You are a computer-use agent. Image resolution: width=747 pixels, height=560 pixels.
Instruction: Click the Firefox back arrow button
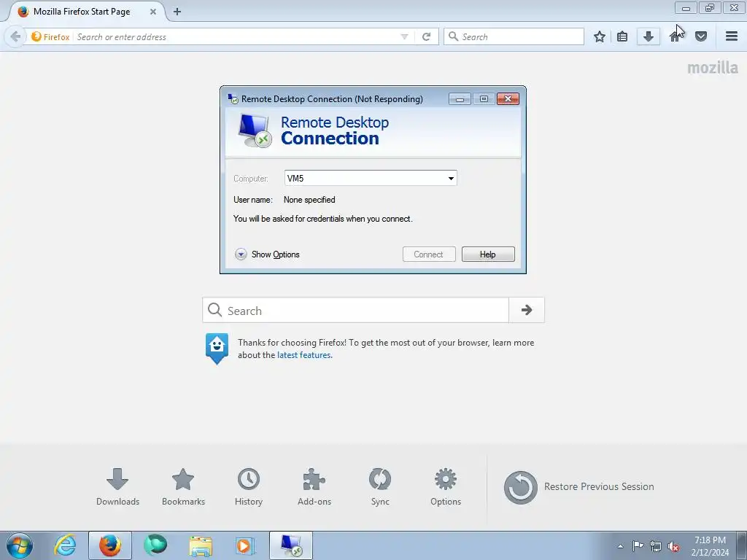coord(15,36)
